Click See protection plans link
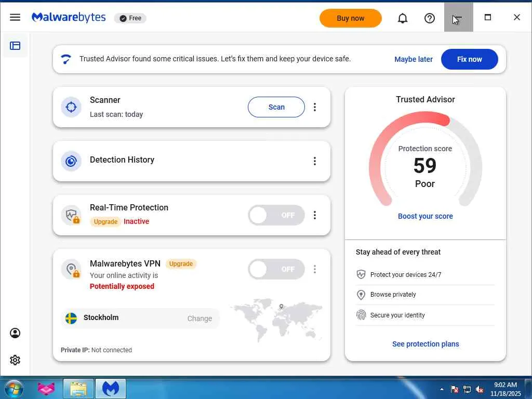This screenshot has width=532, height=399. click(x=425, y=344)
